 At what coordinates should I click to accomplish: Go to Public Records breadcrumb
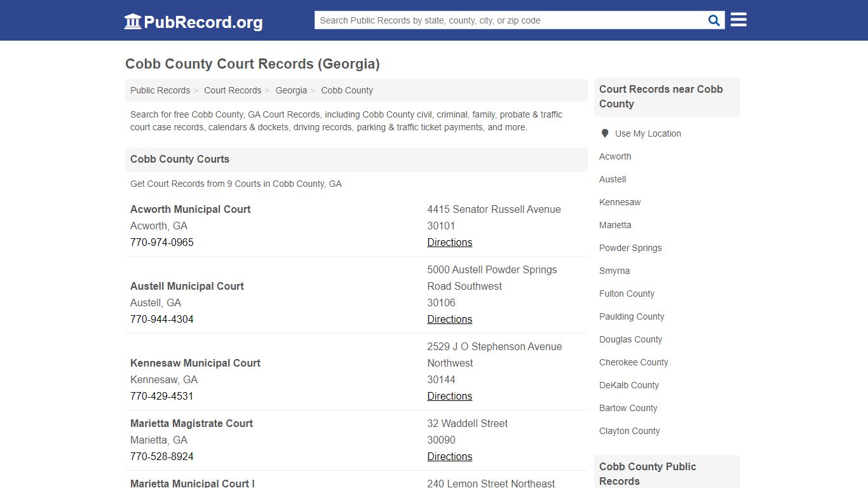(x=160, y=90)
